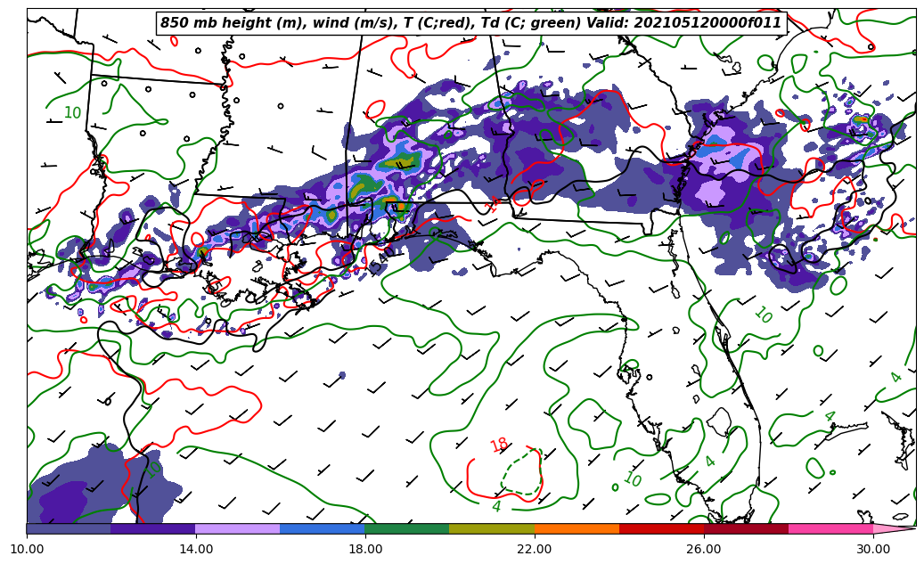
Task: Click the green 18–20 colorbar segment
Action: pyautogui.click(x=406, y=528)
